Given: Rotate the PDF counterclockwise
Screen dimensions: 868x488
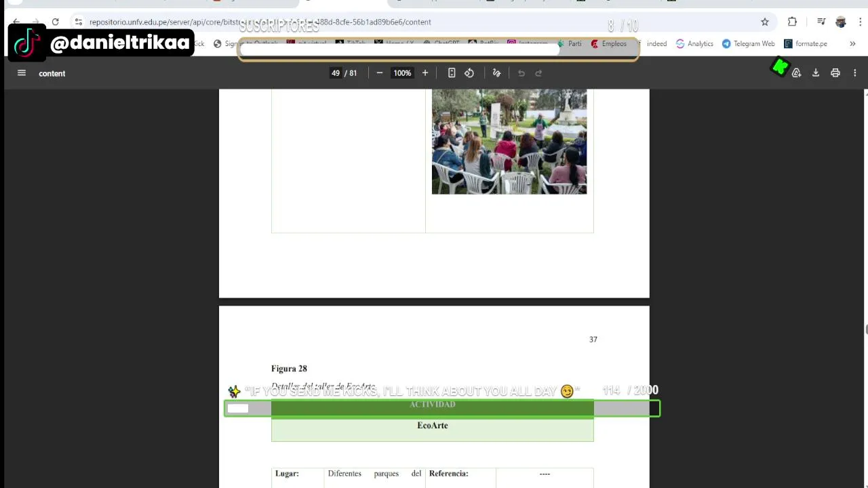Looking at the screenshot, I should pyautogui.click(x=469, y=73).
